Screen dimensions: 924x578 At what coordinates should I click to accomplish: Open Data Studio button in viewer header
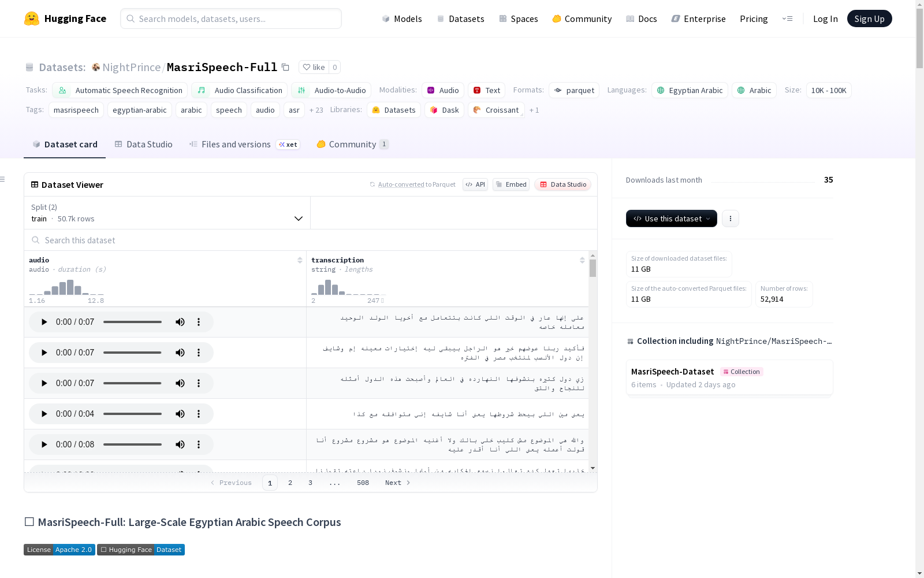click(562, 184)
